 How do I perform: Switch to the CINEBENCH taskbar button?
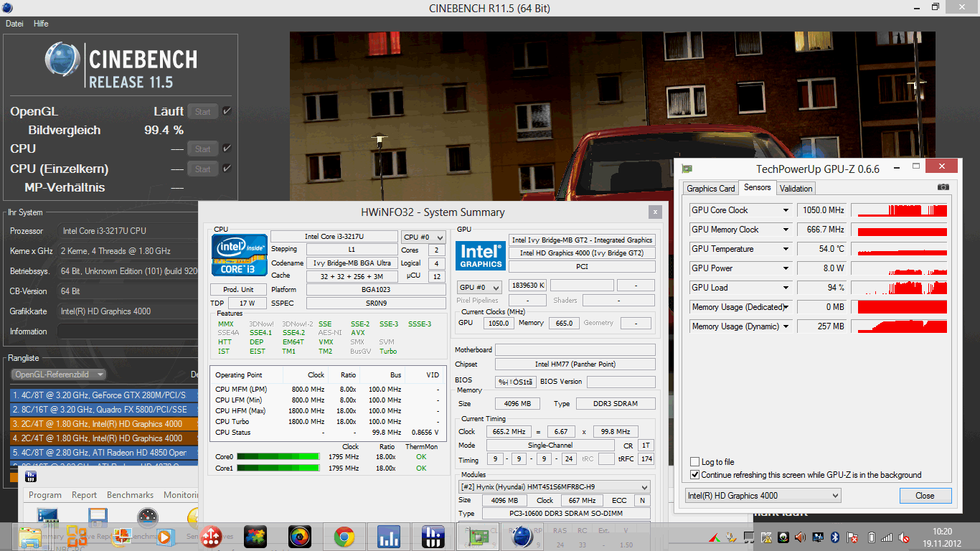(x=522, y=537)
